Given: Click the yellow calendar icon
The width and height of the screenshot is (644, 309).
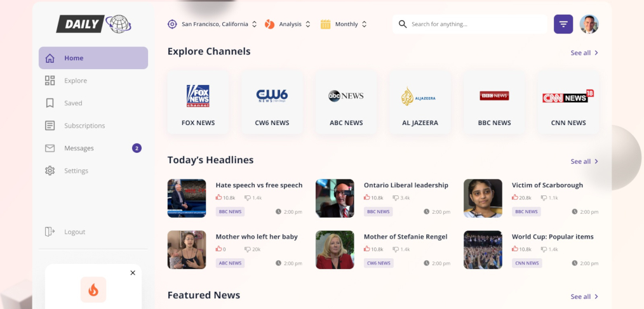Looking at the screenshot, I should click(325, 24).
